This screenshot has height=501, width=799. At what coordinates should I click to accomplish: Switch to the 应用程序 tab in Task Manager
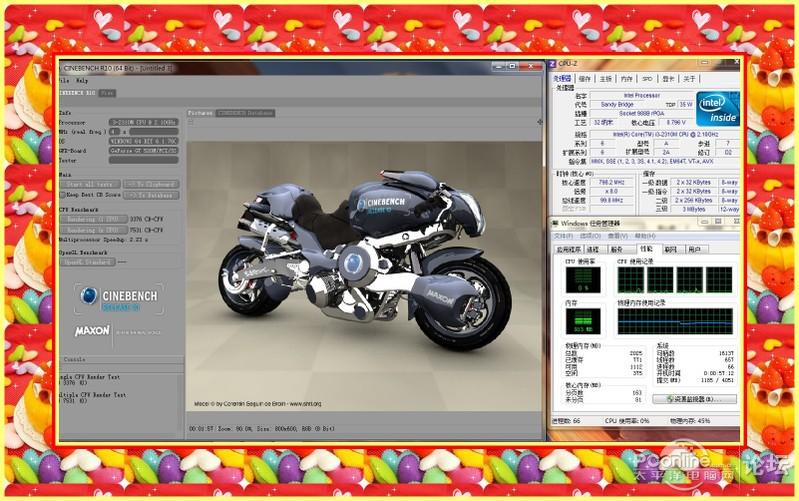click(569, 250)
